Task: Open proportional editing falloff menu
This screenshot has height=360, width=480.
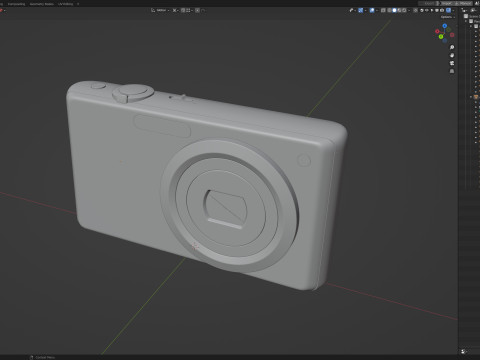Action: (x=203, y=10)
